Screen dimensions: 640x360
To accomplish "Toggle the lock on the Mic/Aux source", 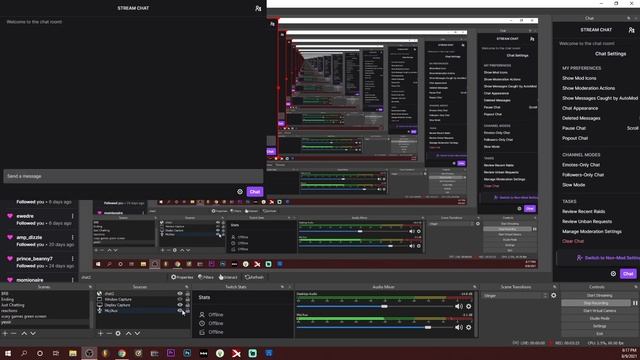I will pos(187,311).
